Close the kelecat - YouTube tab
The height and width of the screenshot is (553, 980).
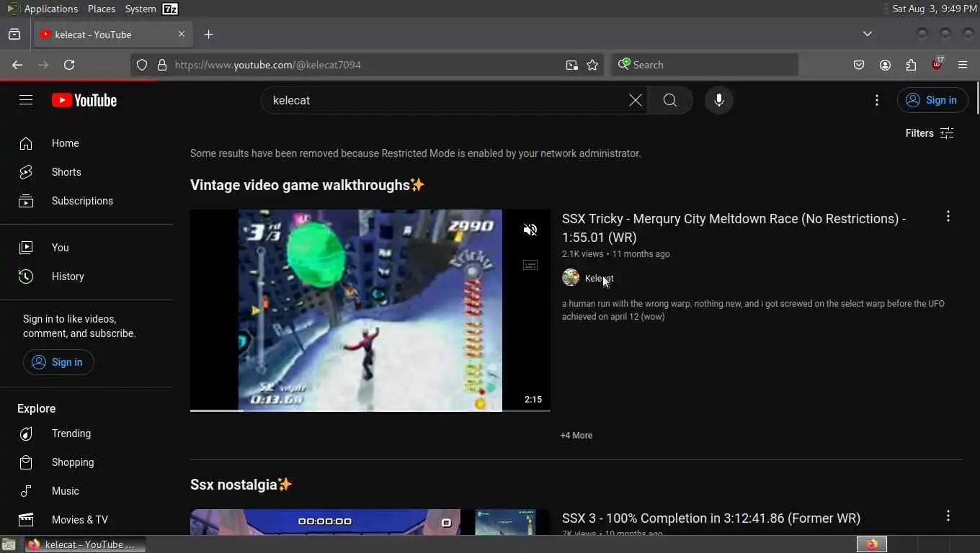(x=182, y=34)
